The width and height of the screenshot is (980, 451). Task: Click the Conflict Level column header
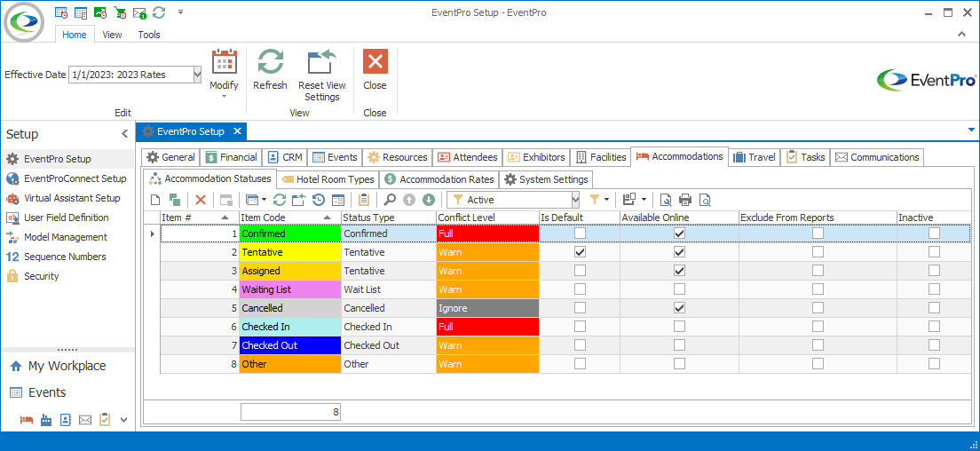point(487,218)
